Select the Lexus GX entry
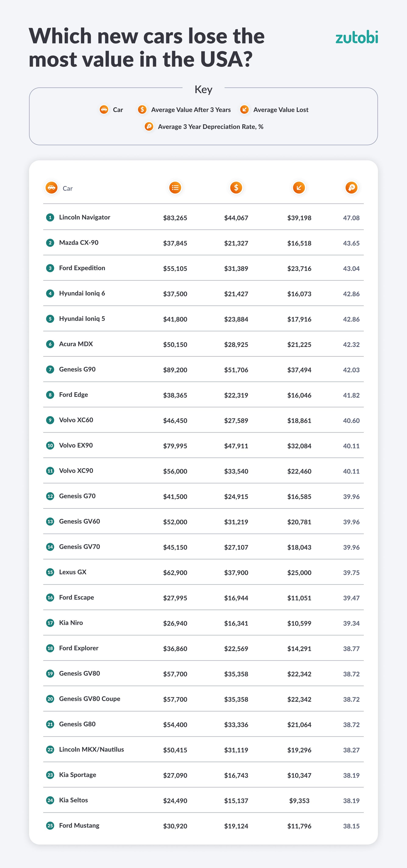407x868 pixels. (73, 572)
